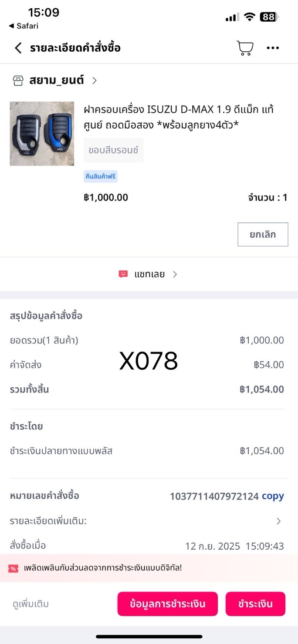Tap ดูเพิ่มเติม to see more
Viewport: 298px width, 644px height.
pos(30,604)
